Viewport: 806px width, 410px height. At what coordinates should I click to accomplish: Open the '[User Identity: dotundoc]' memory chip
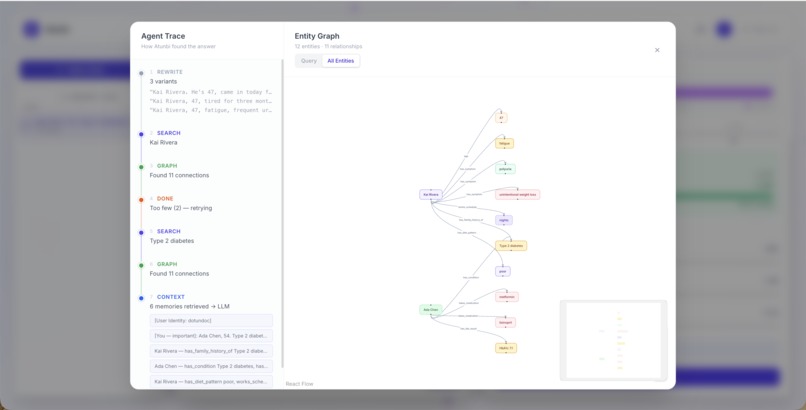click(x=211, y=321)
